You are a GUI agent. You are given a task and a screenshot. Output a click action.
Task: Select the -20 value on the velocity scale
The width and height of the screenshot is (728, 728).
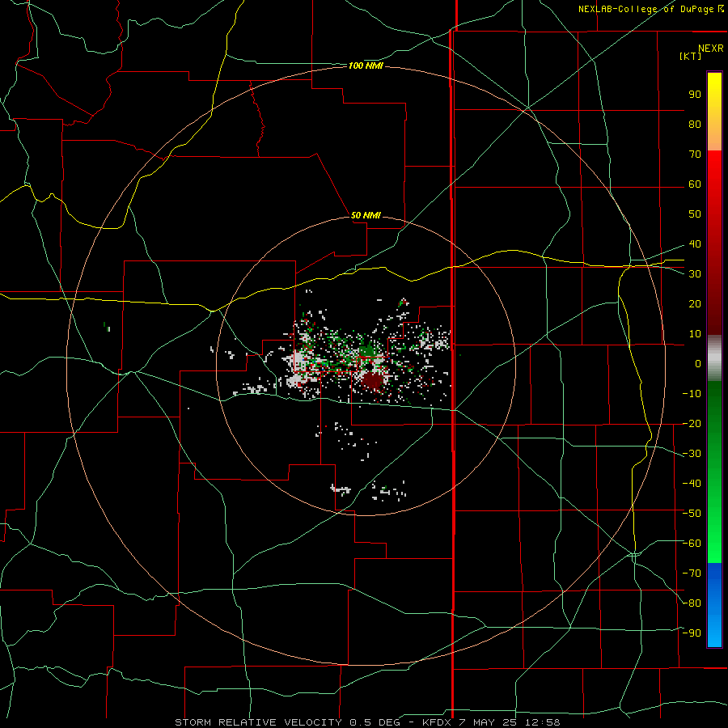coord(692,423)
